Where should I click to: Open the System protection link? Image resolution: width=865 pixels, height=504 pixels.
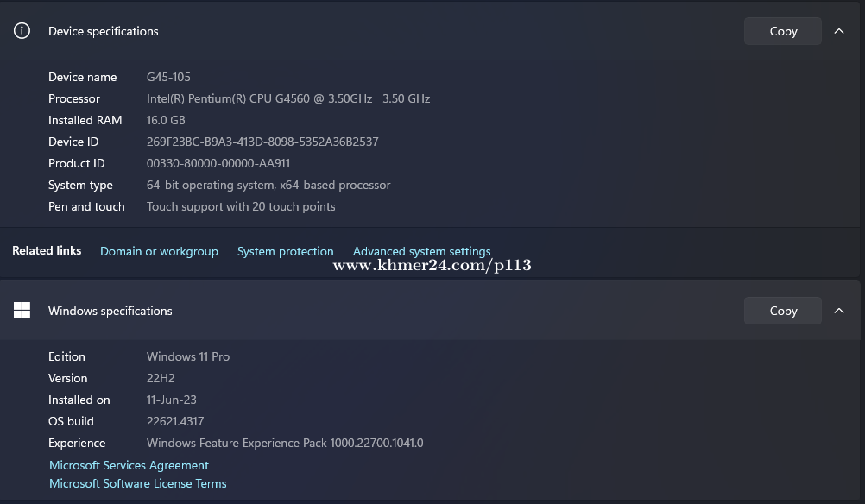coord(285,251)
